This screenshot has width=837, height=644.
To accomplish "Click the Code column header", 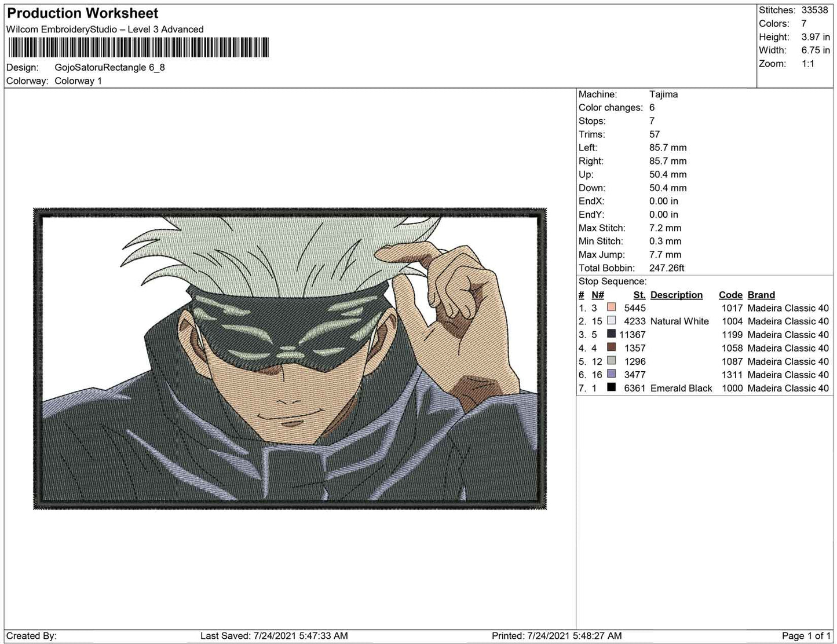I will point(730,295).
